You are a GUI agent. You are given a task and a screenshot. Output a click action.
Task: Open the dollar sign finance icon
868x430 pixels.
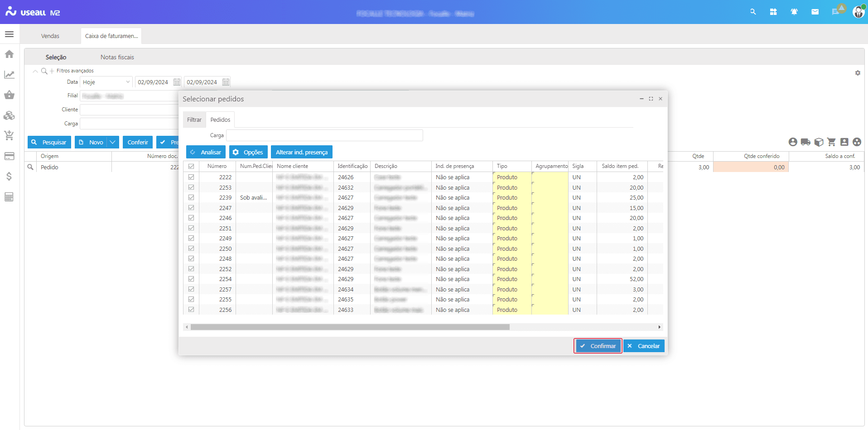tap(9, 177)
